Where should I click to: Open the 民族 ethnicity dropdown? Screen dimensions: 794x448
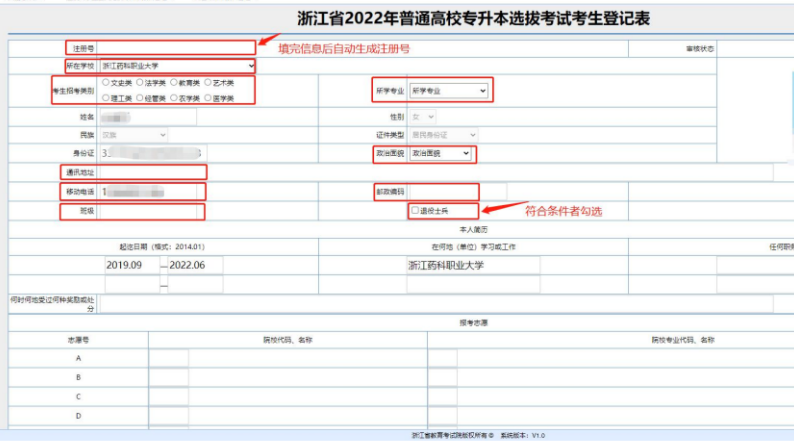(133, 134)
